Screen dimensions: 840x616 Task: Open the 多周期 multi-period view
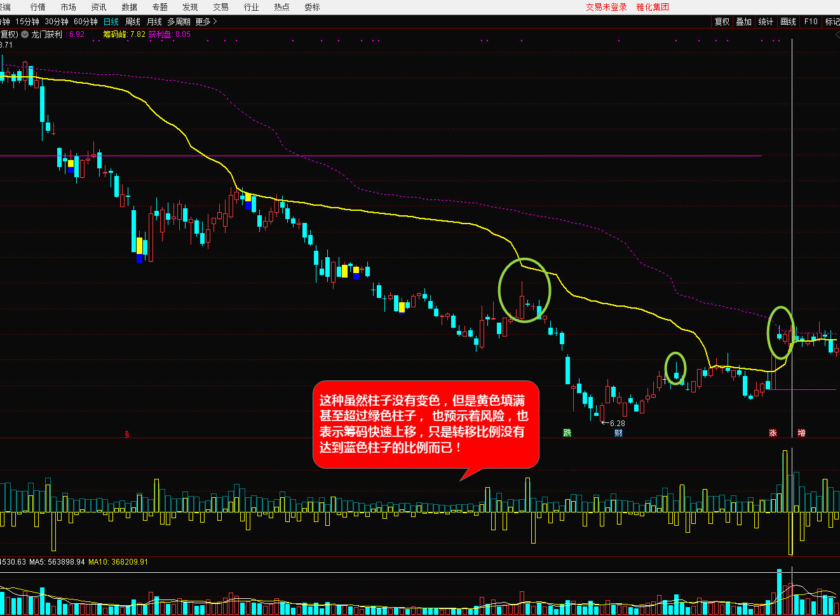tap(179, 22)
